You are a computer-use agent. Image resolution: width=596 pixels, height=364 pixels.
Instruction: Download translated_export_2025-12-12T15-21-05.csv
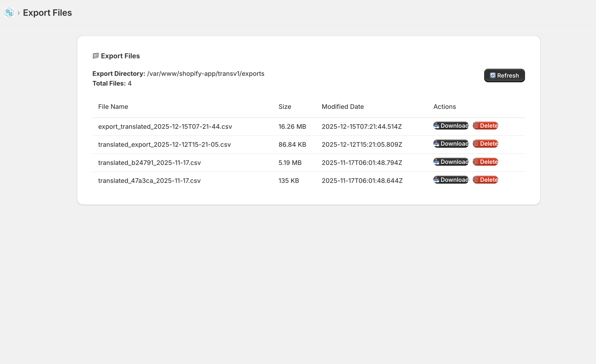451,144
